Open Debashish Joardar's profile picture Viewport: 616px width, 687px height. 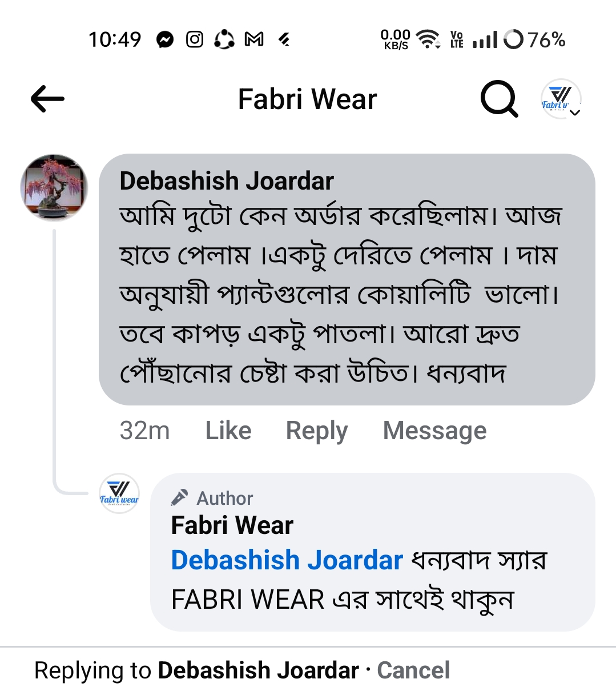coord(54,187)
